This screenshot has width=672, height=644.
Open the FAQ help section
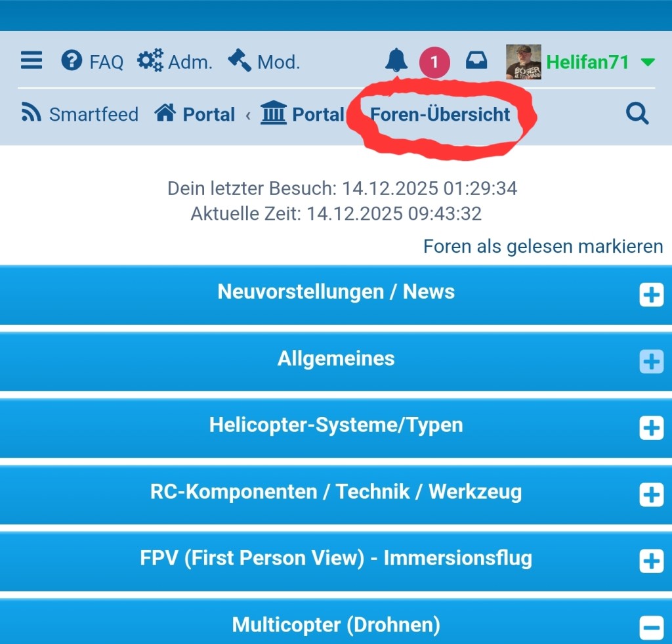pos(92,61)
